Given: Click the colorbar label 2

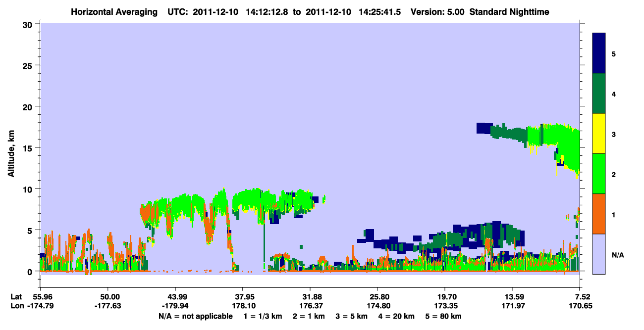Looking at the screenshot, I should (614, 174).
